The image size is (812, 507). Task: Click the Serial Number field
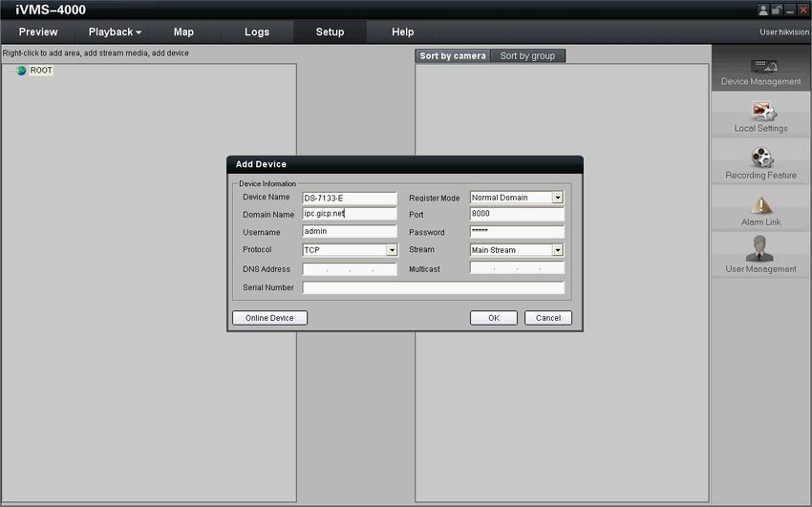tap(434, 287)
